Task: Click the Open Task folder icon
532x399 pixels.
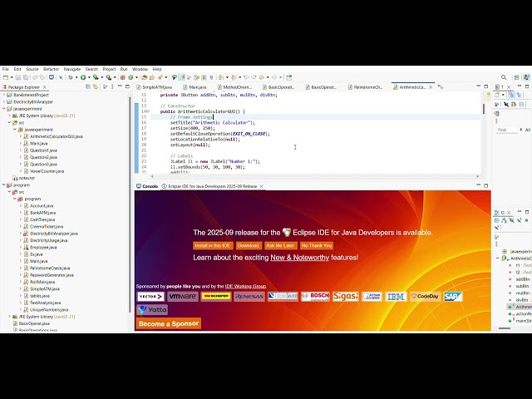Action: pyautogui.click(x=151, y=77)
